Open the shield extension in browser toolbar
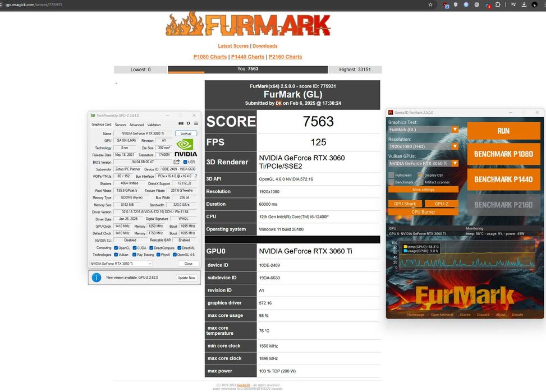Viewport: 546px width, 392px height. pyautogui.click(x=456, y=4)
